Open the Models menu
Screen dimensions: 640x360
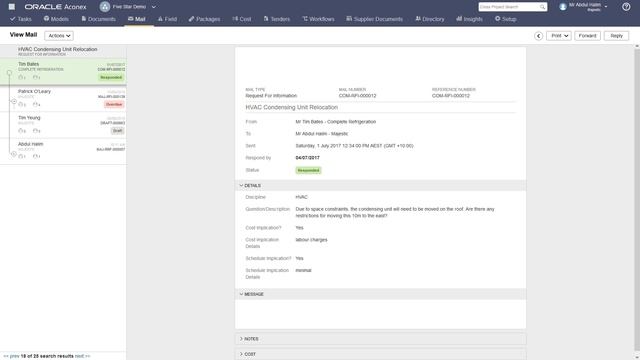[56, 19]
